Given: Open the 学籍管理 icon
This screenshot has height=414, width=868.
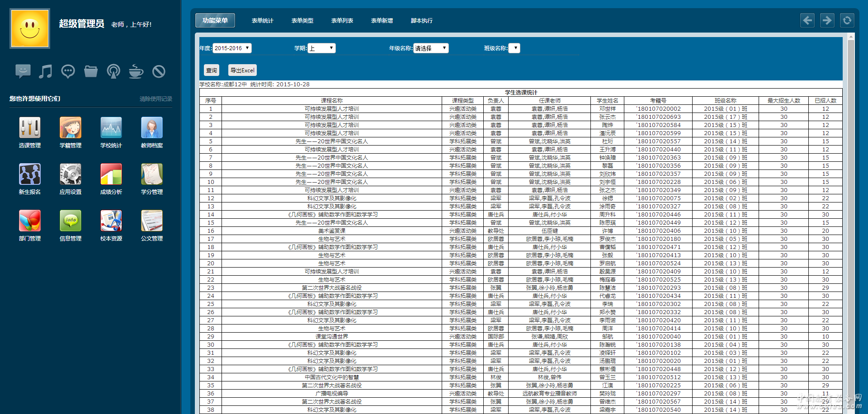Looking at the screenshot, I should click(x=71, y=128).
